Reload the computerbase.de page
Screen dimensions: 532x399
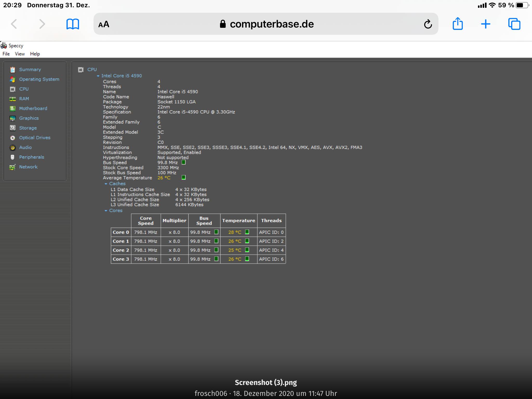pos(428,24)
